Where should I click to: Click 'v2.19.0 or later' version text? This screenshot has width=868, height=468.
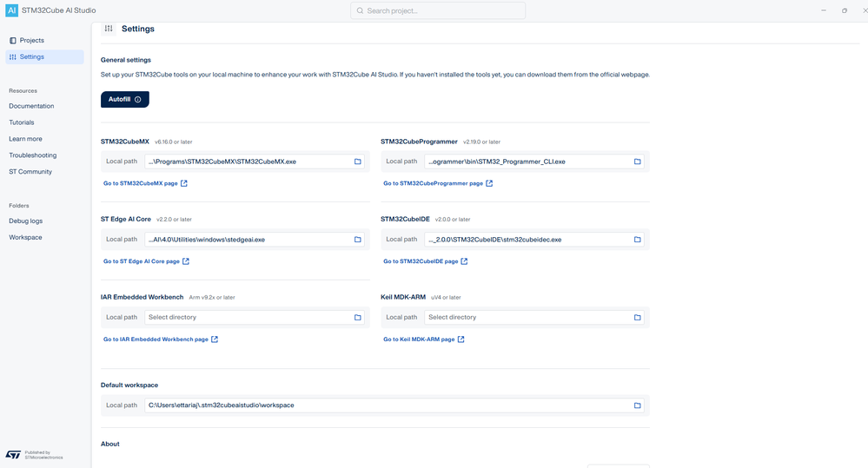481,142
